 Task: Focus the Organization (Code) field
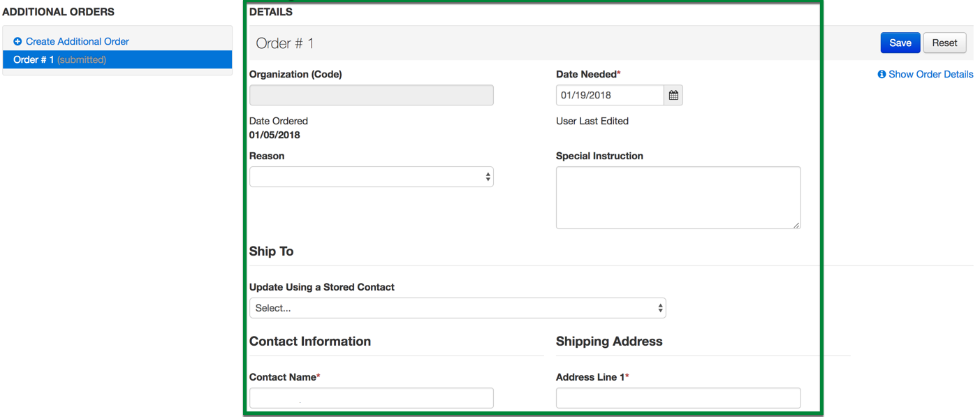point(372,95)
